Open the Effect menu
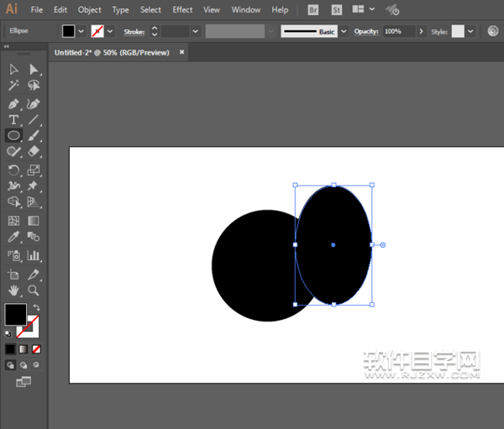504x429 pixels. point(182,10)
